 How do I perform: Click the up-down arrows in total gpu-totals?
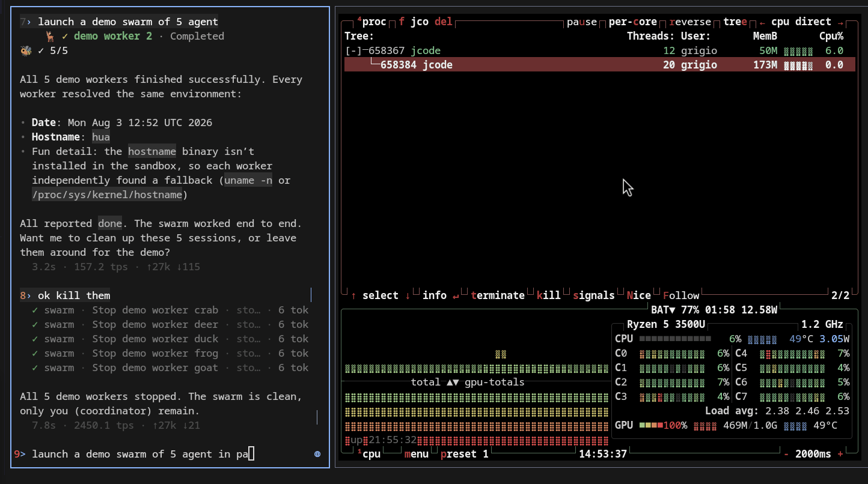coord(453,382)
